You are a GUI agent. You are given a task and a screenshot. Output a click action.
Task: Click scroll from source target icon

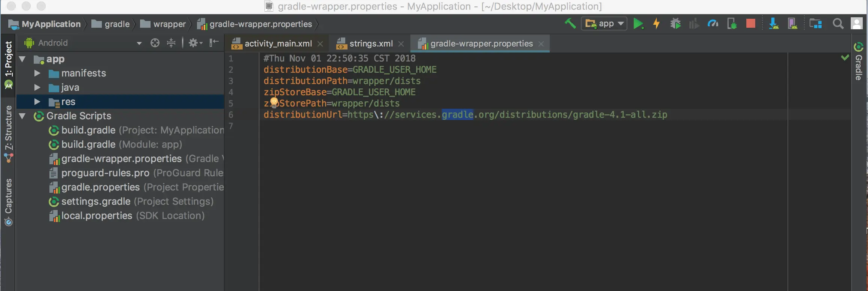point(155,43)
